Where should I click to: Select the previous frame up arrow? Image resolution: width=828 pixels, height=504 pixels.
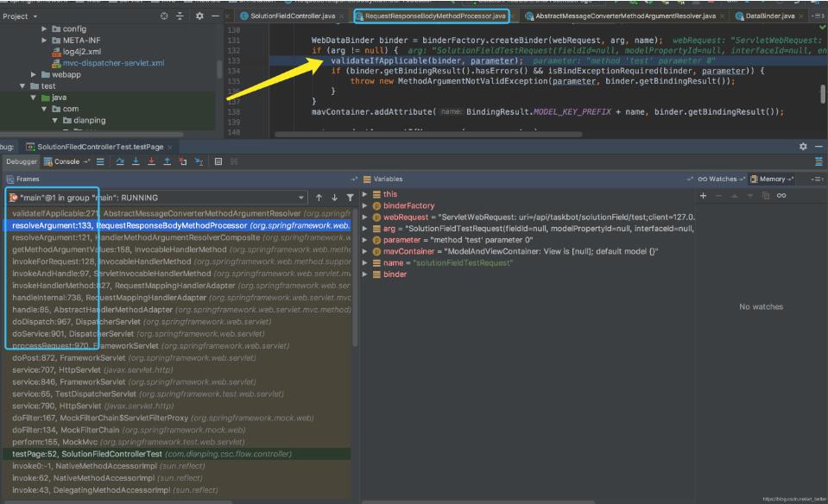319,198
